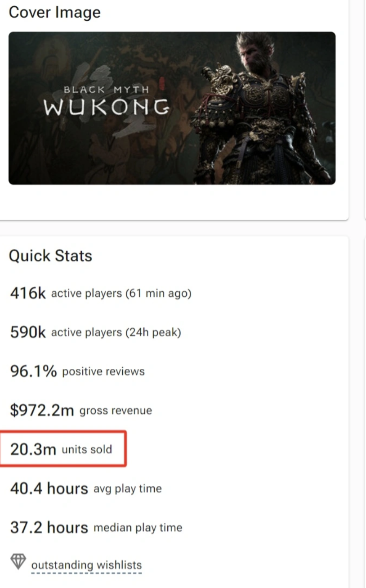Click the 96.1% positive reviews figure
The width and height of the screenshot is (366, 588).
[33, 371]
